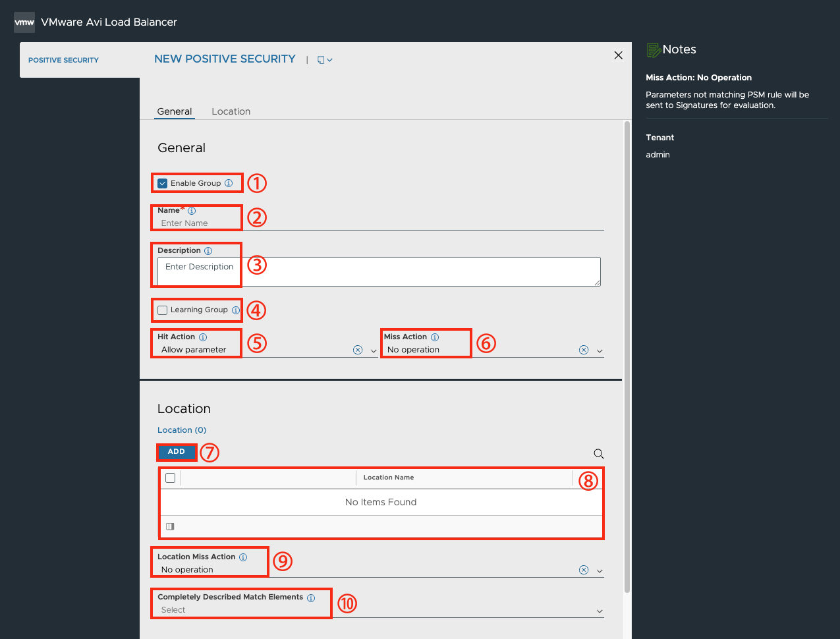This screenshot has height=639, width=840.
Task: Clear the Hit Action selection icon
Action: (x=358, y=350)
